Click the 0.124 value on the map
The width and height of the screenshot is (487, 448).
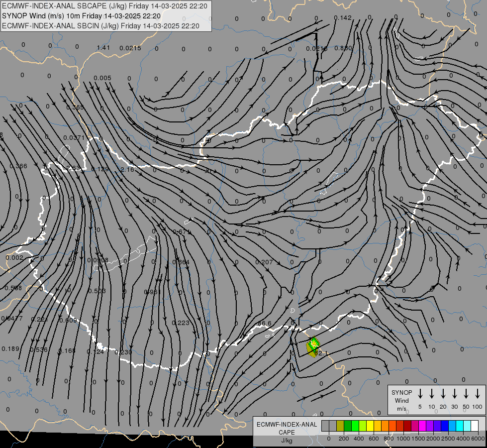point(96,351)
